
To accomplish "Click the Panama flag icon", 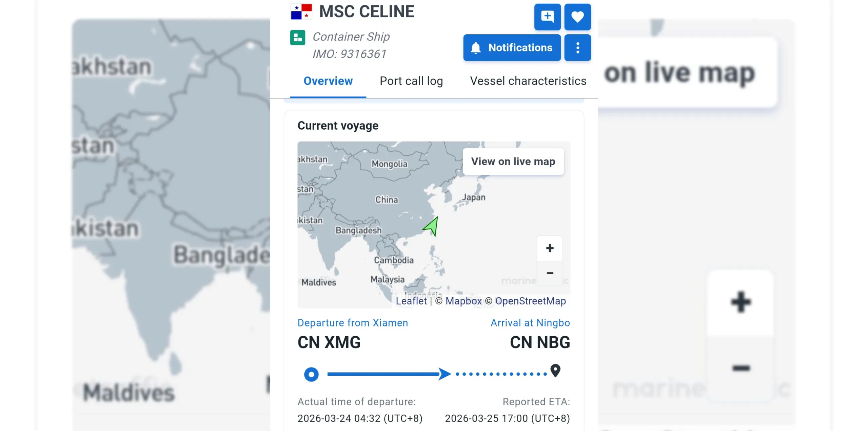I will click(301, 12).
